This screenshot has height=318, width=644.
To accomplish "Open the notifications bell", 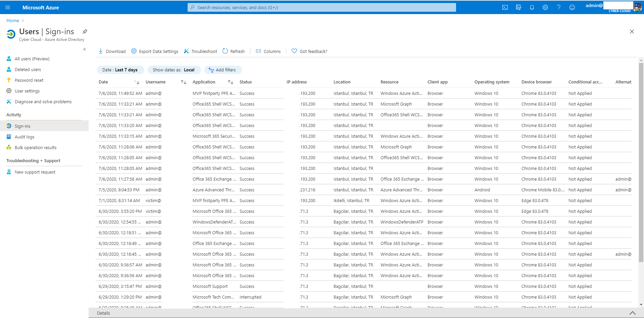I will 532,7.
